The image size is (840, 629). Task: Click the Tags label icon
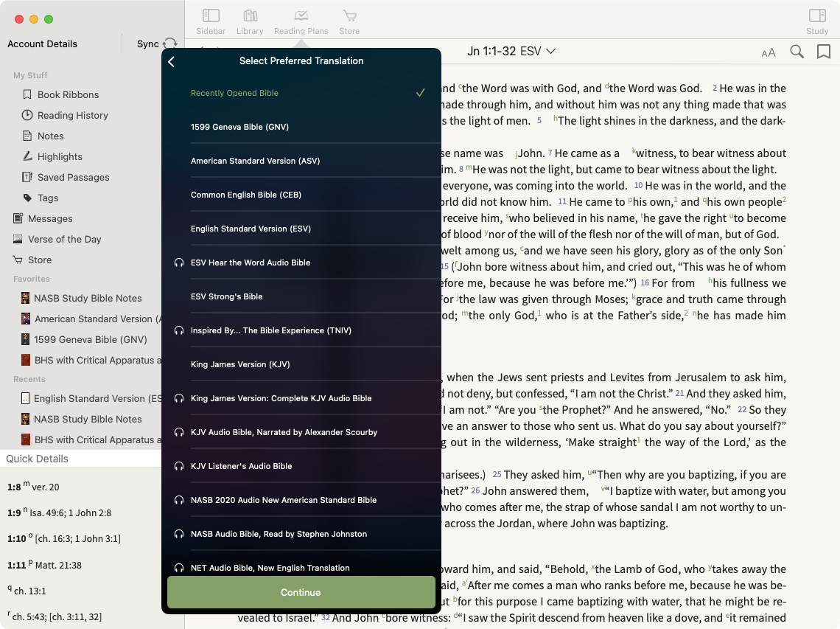(27, 198)
